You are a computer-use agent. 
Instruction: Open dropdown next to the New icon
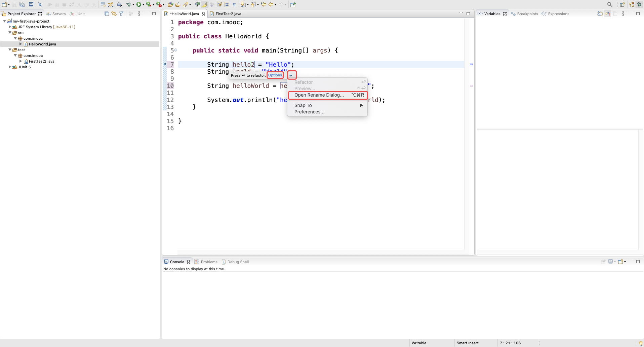(9, 5)
